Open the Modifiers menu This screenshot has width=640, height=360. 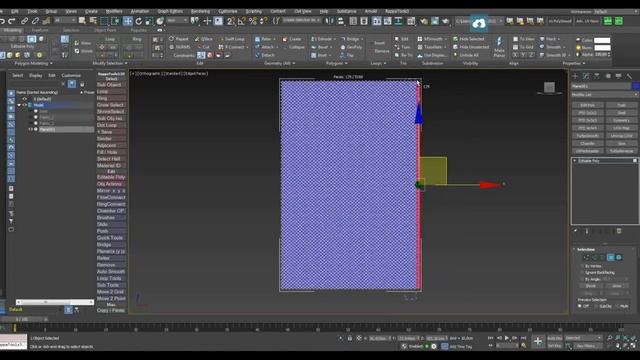tap(114, 11)
